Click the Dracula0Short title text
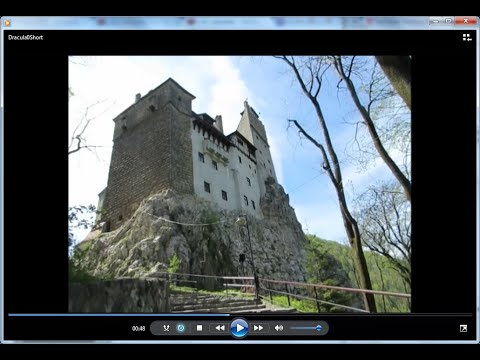 [x=26, y=37]
